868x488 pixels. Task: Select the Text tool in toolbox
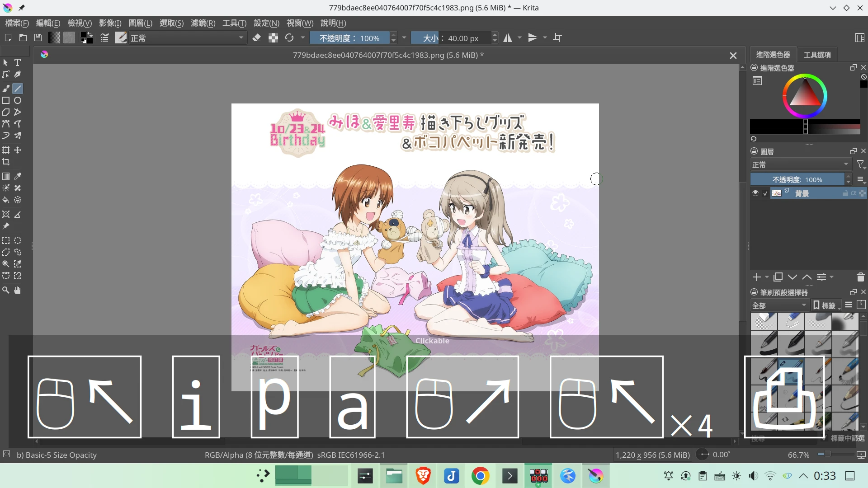[18, 62]
